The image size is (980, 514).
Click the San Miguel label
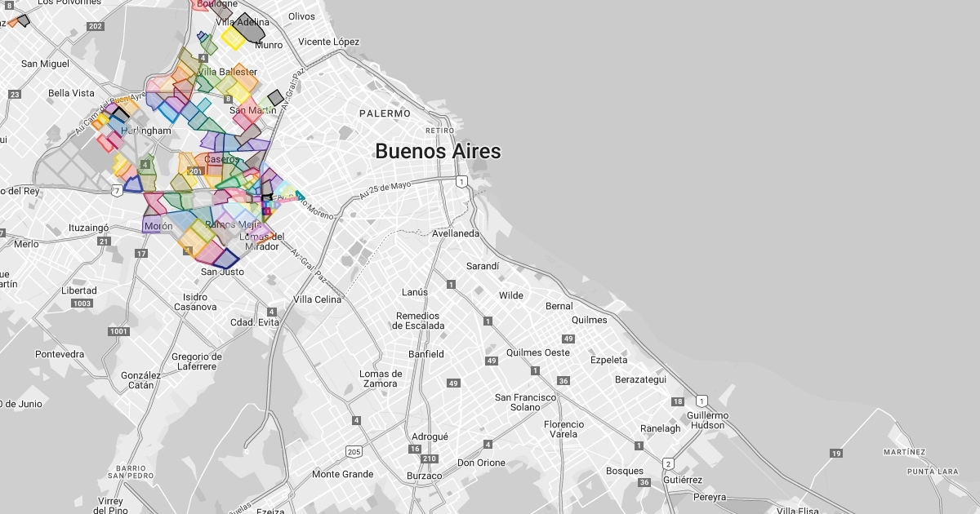click(x=45, y=64)
